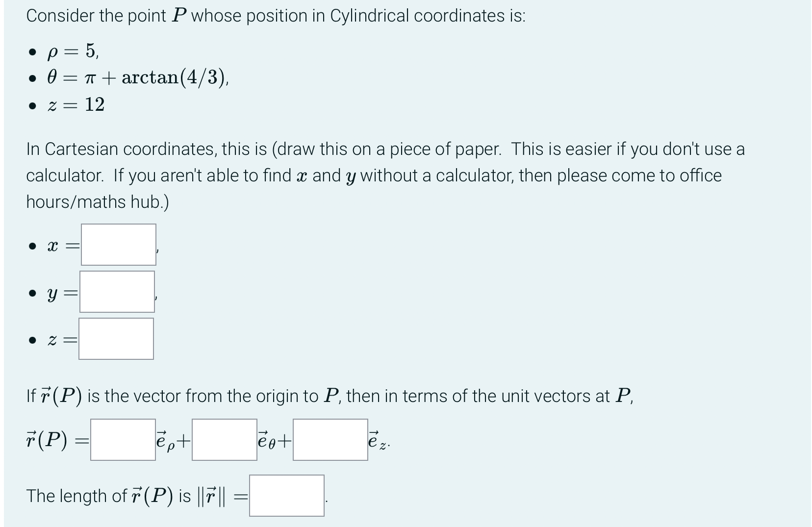Click the input field for y
The image size is (812, 527).
(x=117, y=291)
